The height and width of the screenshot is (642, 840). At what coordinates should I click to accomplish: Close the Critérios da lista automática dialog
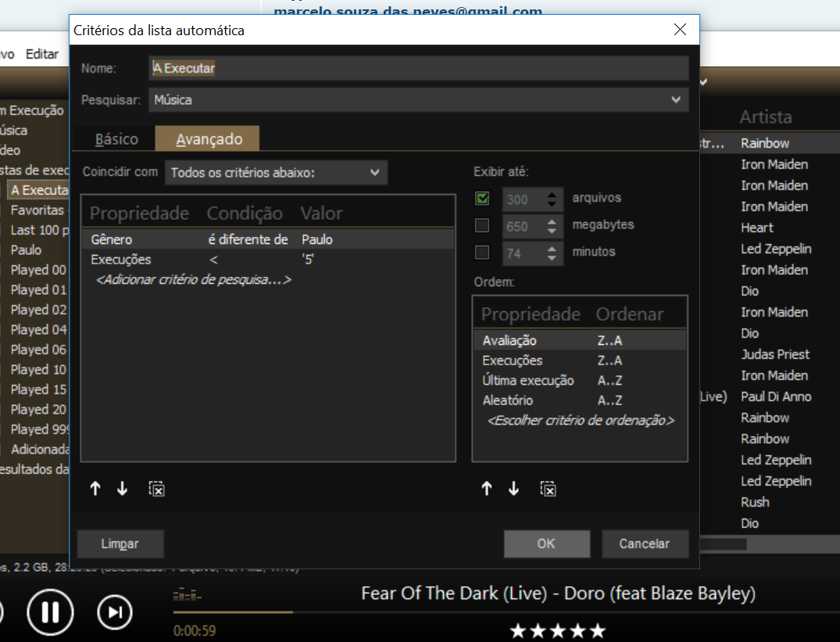680,30
